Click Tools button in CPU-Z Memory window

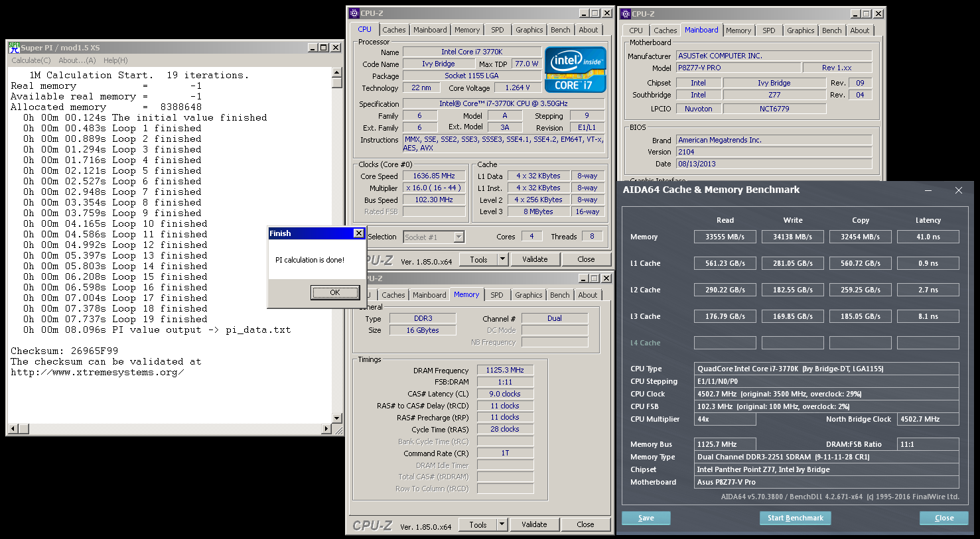coord(478,524)
